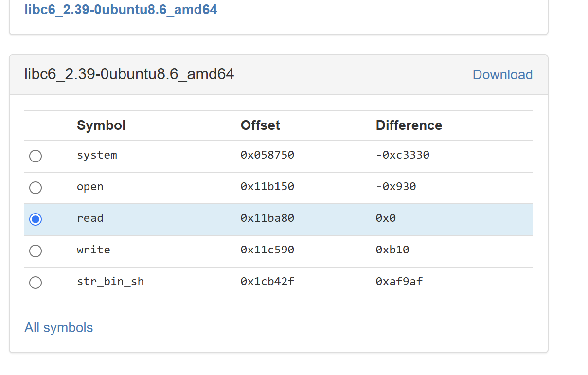The height and width of the screenshot is (375, 588).
Task: Click the Symbol column header
Action: pos(101,125)
